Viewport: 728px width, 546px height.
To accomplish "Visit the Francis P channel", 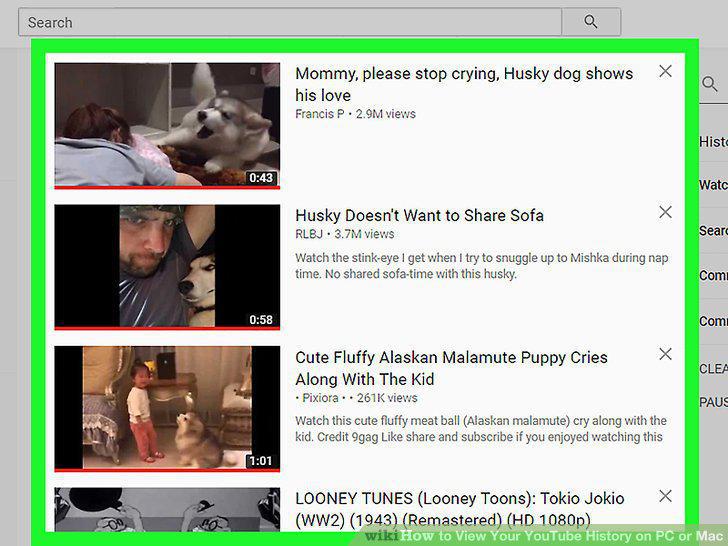I will (320, 114).
